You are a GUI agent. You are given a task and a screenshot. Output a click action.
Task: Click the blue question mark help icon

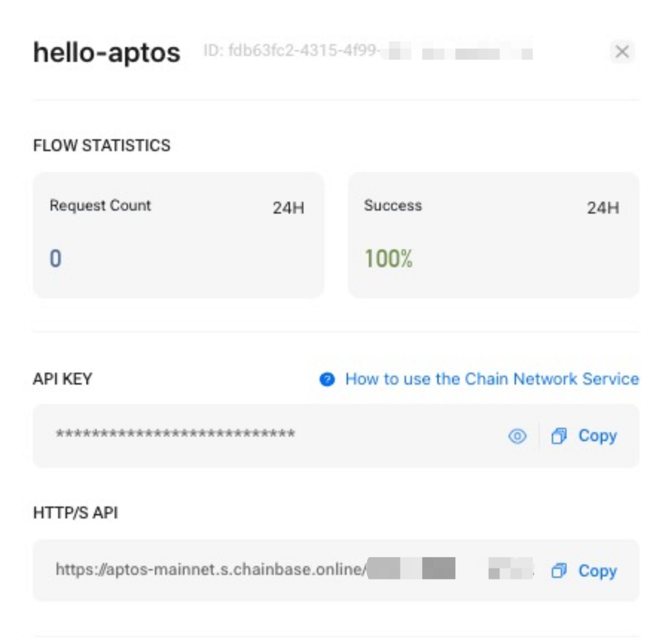pyautogui.click(x=327, y=379)
